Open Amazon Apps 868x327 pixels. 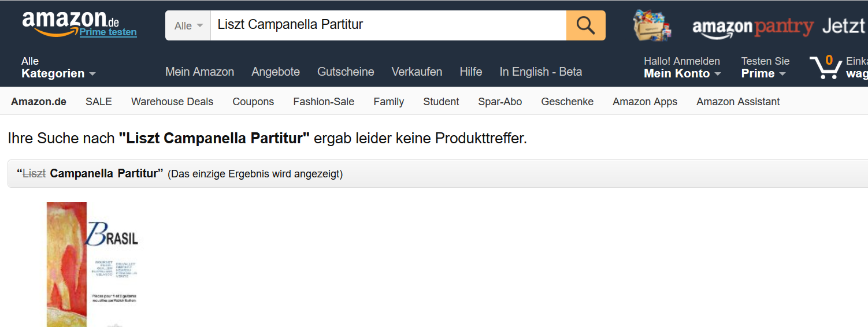point(645,102)
